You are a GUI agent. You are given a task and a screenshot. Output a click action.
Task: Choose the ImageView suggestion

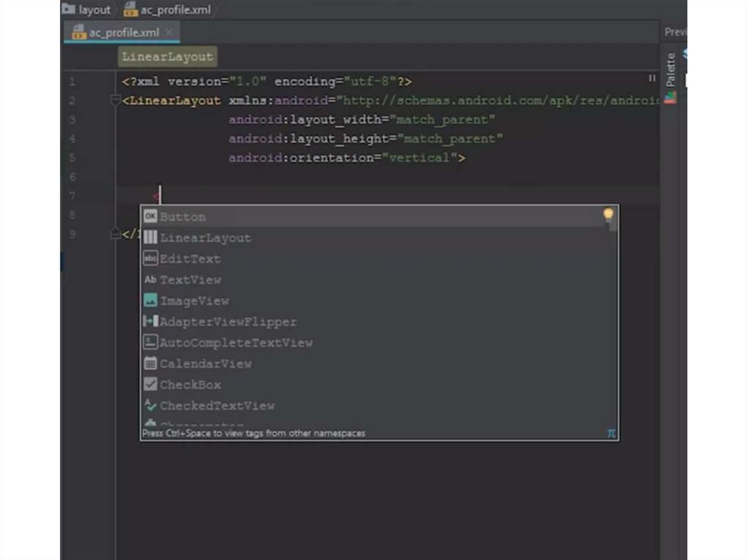pos(194,301)
